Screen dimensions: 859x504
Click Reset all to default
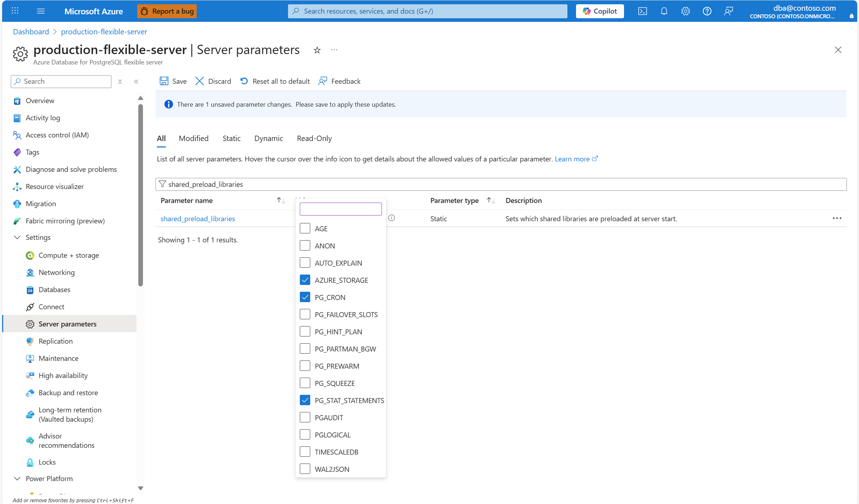275,81
